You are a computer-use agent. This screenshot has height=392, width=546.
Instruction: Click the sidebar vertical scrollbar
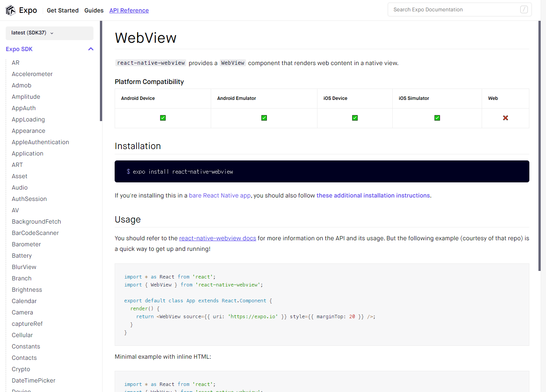point(101,71)
